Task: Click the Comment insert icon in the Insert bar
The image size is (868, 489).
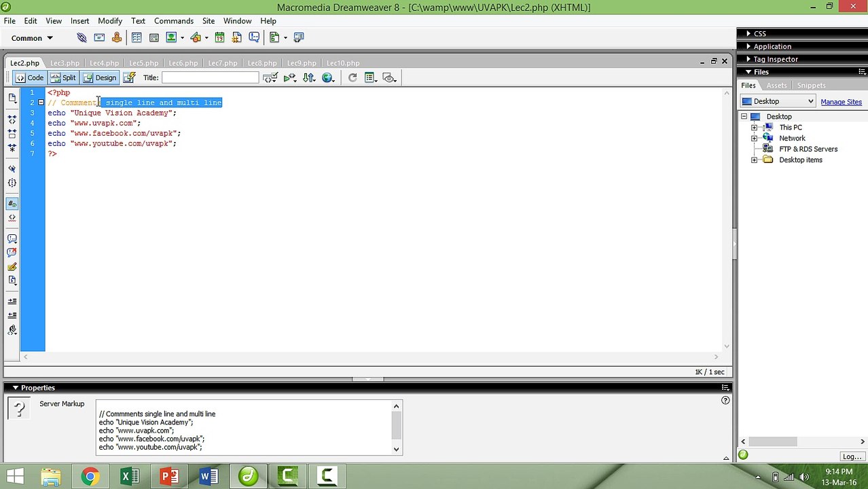Action: (x=254, y=37)
